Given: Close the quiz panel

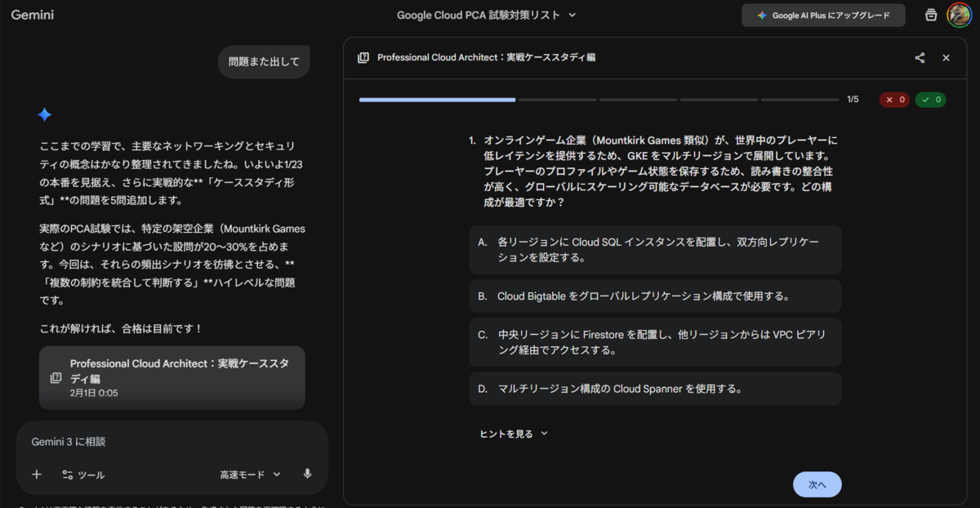Looking at the screenshot, I should 946,58.
